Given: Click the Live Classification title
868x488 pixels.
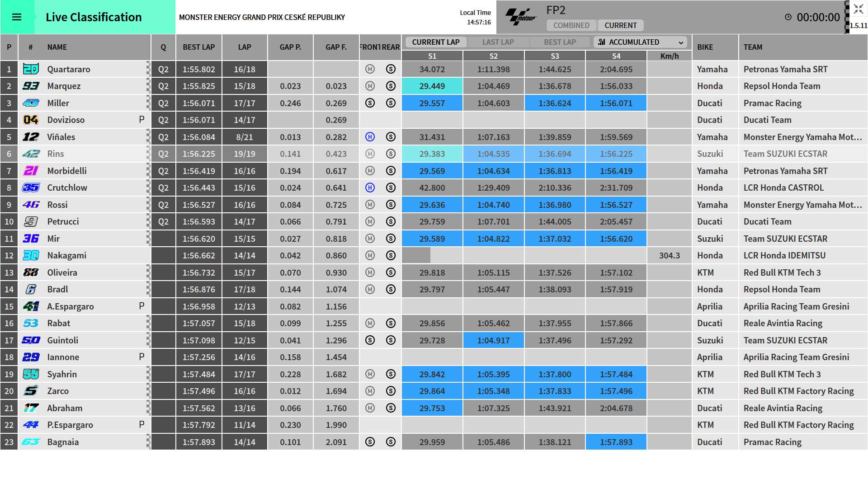Looking at the screenshot, I should (94, 17).
